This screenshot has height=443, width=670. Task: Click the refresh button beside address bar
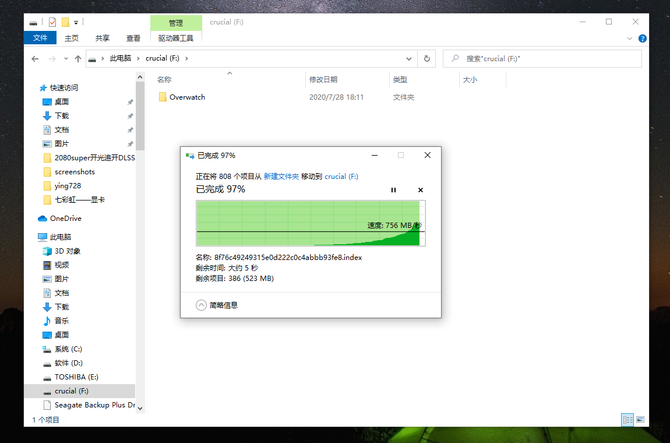(426, 59)
